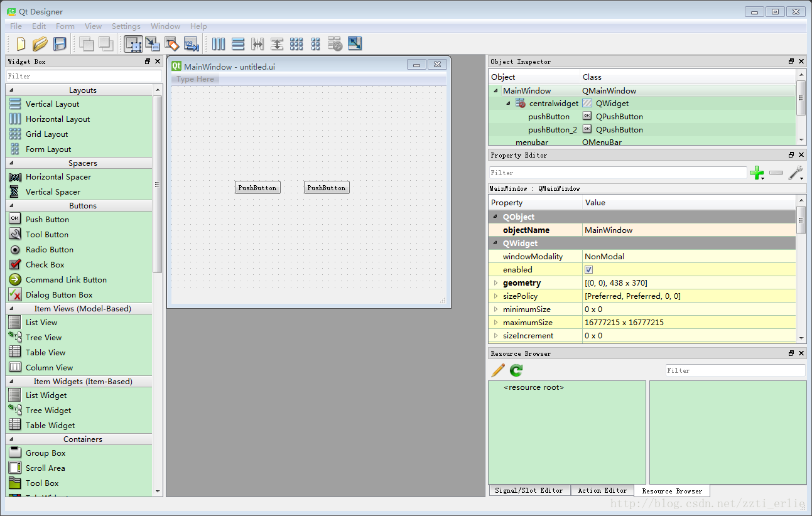
Task: Click the Save form floppy icon
Action: [60, 44]
